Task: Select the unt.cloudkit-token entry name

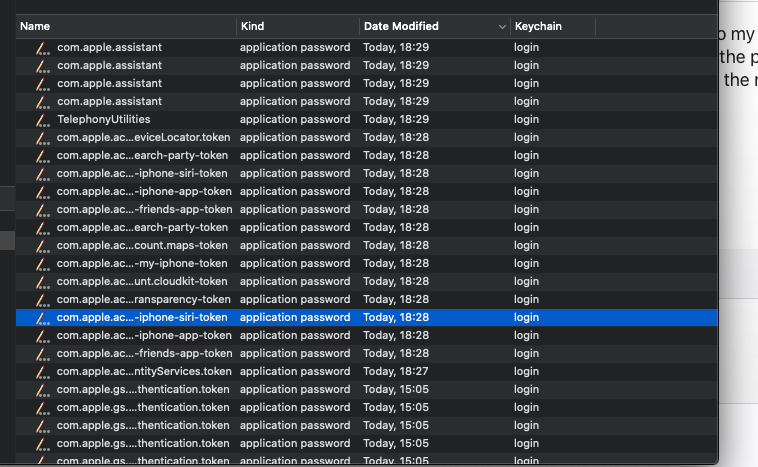Action: pyautogui.click(x=143, y=281)
